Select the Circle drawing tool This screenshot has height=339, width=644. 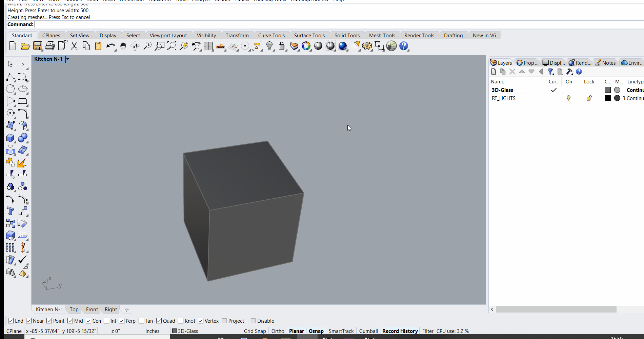(11, 89)
